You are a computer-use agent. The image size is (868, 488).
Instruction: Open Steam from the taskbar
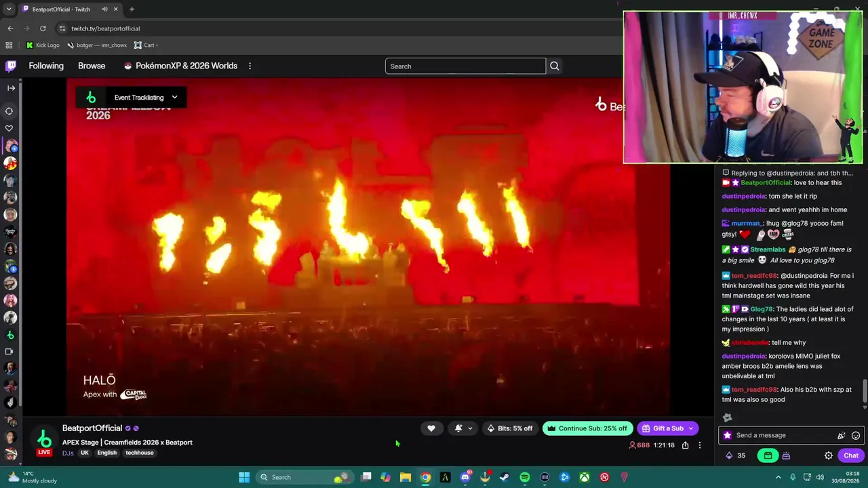coord(505,477)
